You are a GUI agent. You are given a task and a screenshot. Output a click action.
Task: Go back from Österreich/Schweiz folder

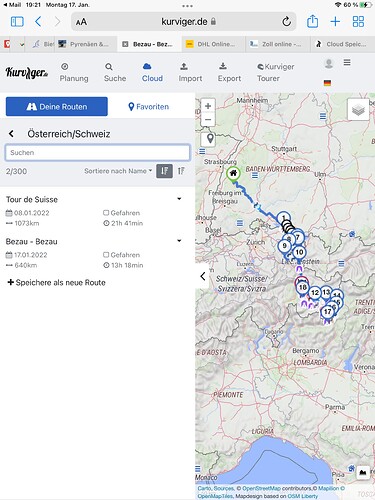click(x=11, y=134)
